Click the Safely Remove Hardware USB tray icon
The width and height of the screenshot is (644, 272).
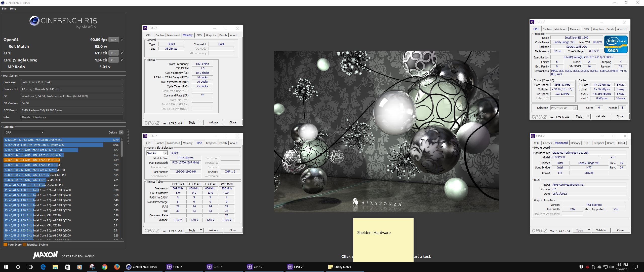(x=593, y=267)
